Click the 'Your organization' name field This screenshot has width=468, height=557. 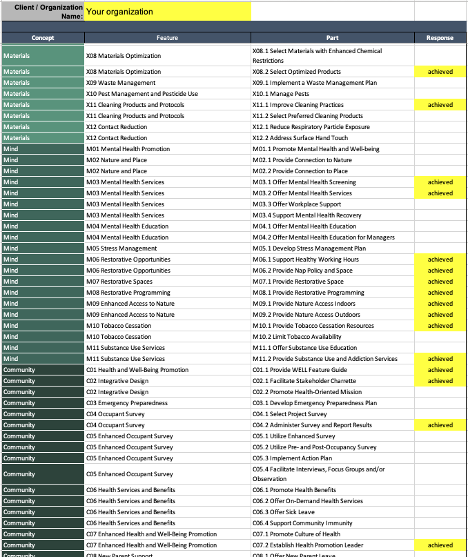point(167,12)
